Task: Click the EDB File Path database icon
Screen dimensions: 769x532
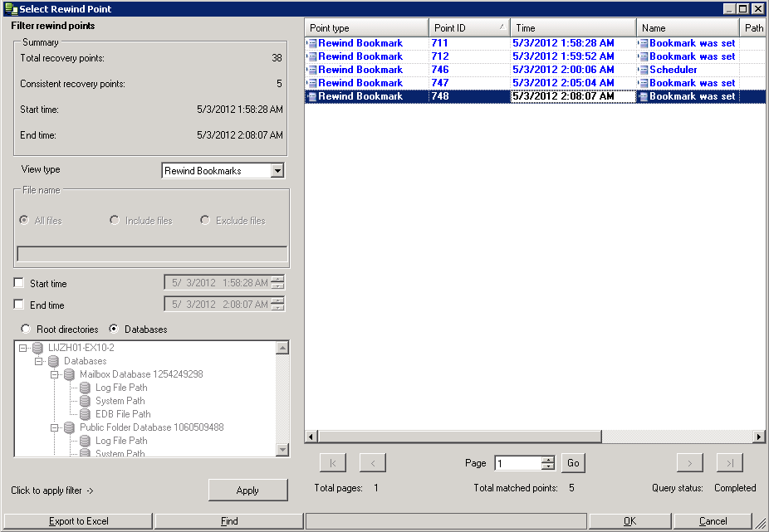Action: [x=84, y=414]
